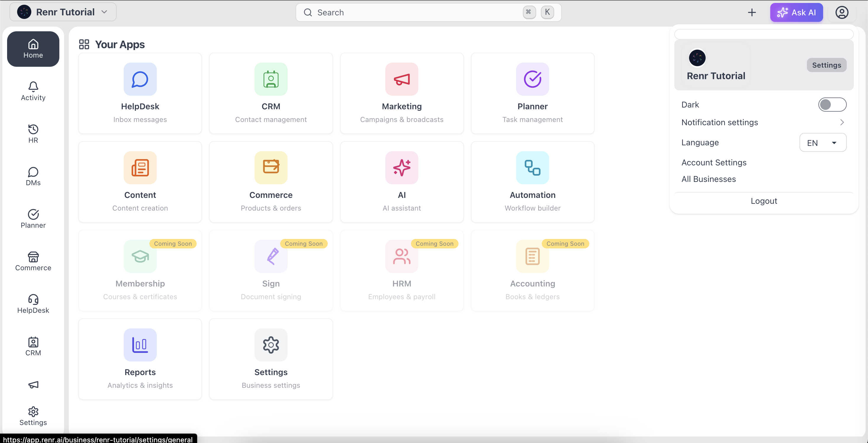Open the AI assistant app

(x=402, y=182)
